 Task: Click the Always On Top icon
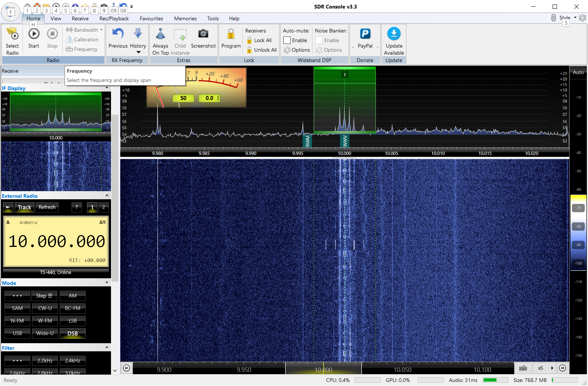(160, 34)
